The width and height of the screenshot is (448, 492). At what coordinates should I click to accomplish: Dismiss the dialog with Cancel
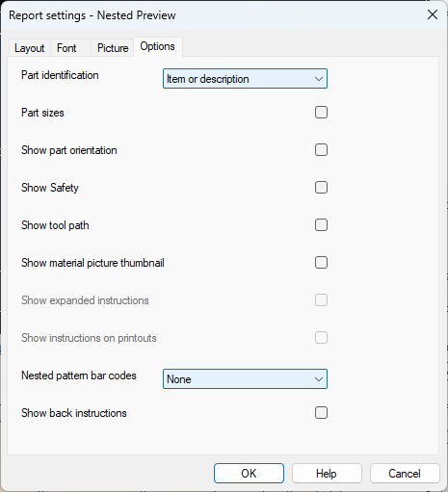point(405,473)
